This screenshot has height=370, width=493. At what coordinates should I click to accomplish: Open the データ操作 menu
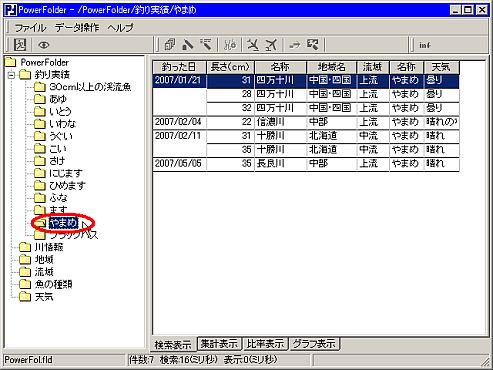click(x=77, y=27)
